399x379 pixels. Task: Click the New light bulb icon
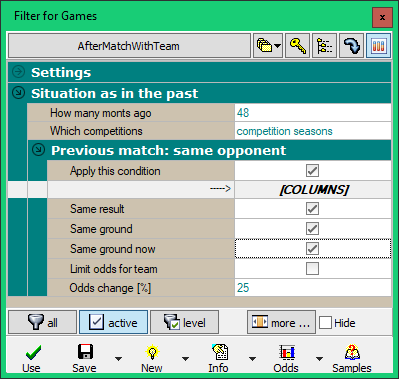click(x=152, y=352)
